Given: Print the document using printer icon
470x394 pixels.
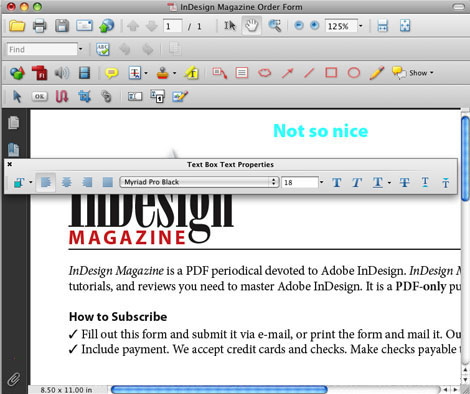Looking at the screenshot, I should (40, 26).
